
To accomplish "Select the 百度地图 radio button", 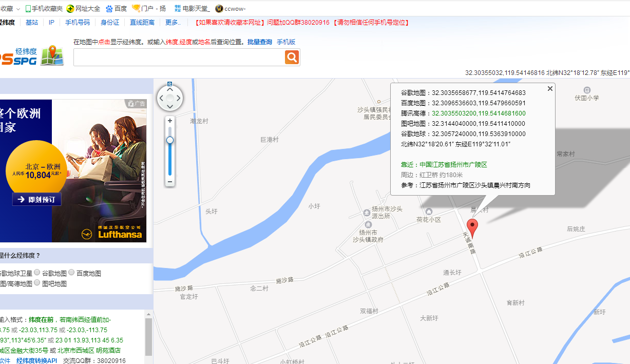I will 71,273.
